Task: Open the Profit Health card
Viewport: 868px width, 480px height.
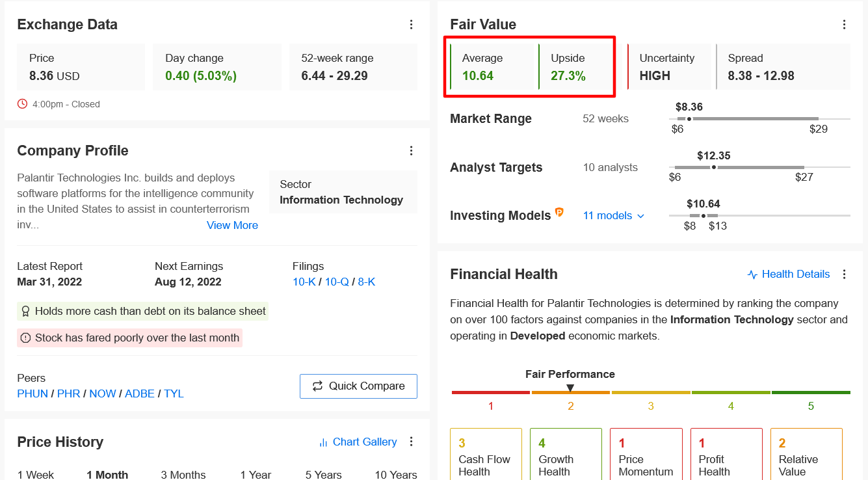Action: (726, 454)
